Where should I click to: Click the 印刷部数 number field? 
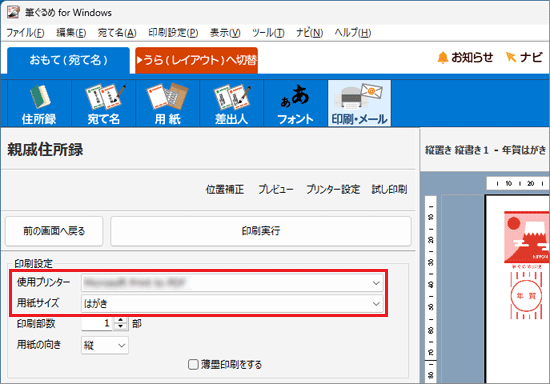(x=97, y=323)
